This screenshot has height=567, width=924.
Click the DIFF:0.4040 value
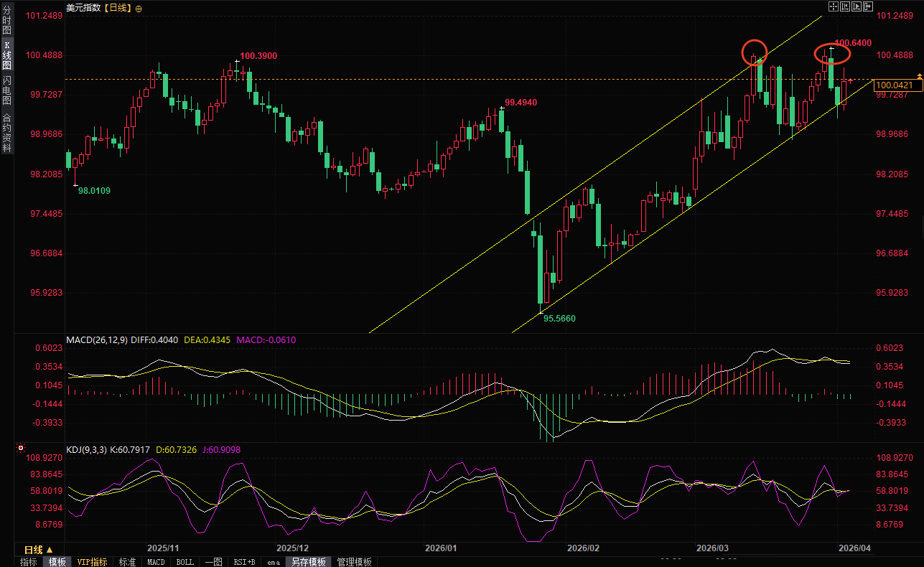point(156,339)
